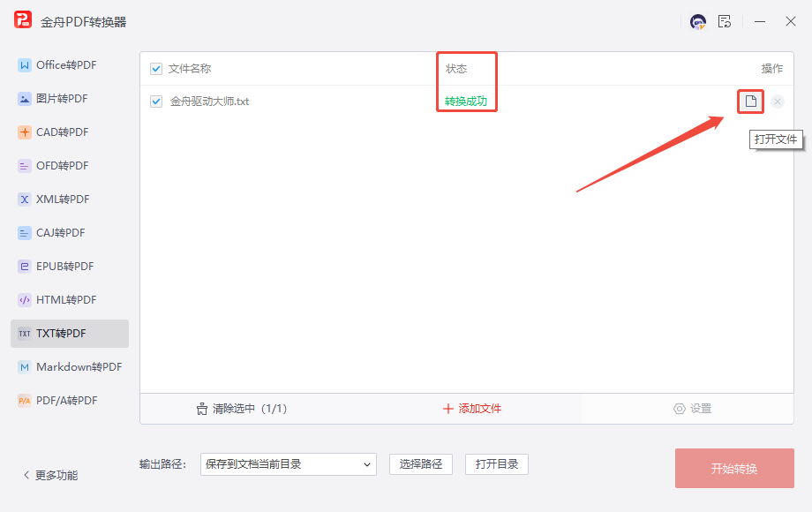Go back via 更多功能

pyautogui.click(x=51, y=475)
